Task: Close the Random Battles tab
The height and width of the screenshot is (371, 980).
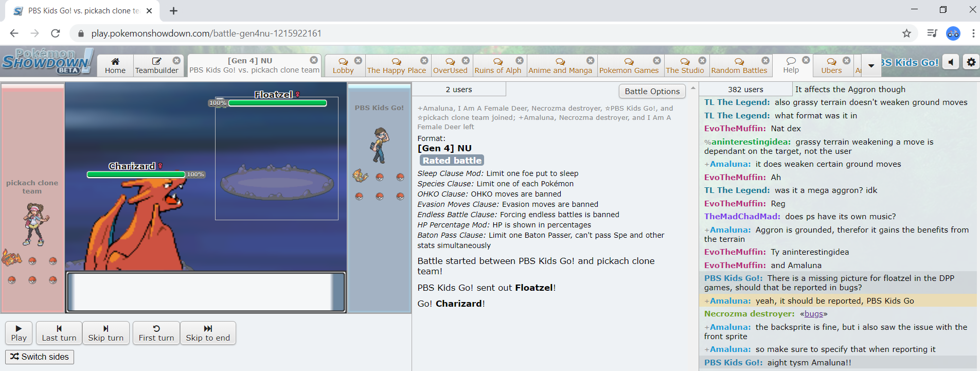Action: pyautogui.click(x=765, y=60)
